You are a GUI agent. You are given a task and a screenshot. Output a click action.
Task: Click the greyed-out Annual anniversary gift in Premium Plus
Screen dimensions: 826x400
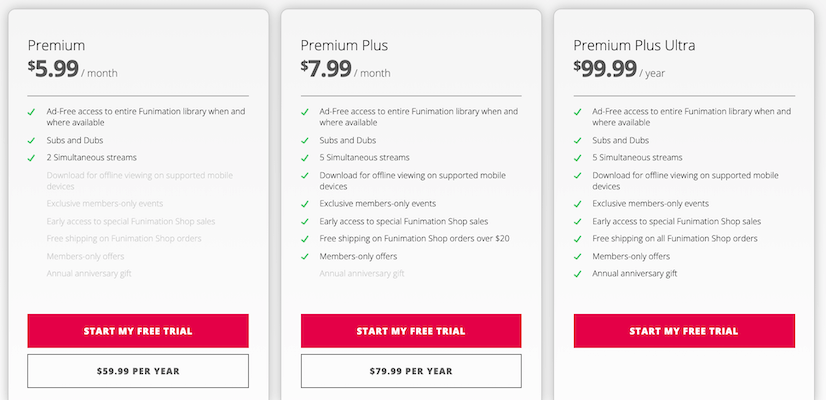pos(361,273)
